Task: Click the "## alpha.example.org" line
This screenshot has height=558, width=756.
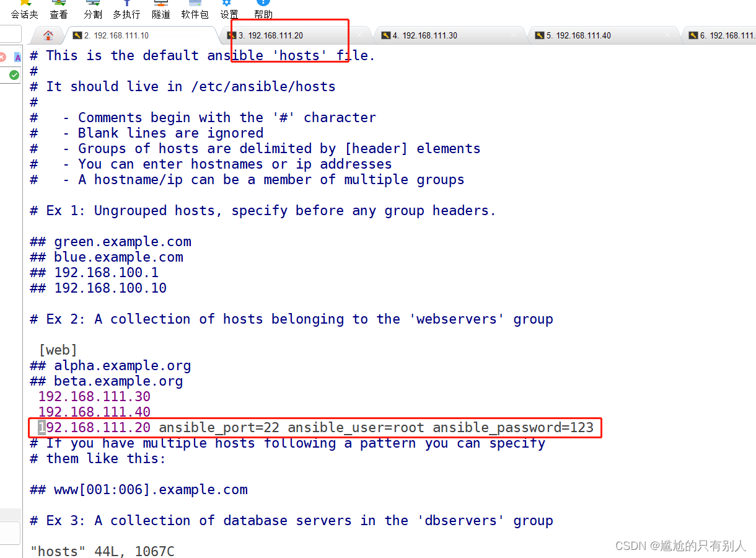Action: 111,366
